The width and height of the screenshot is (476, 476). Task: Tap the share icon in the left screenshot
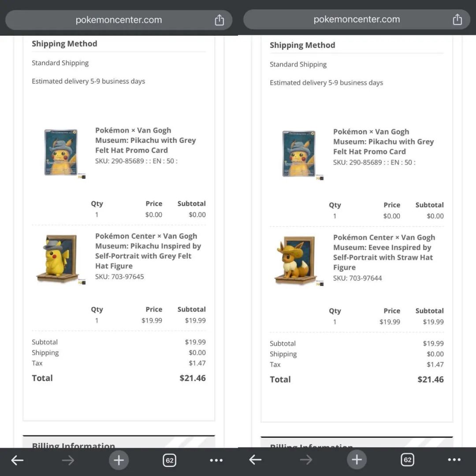pyautogui.click(x=219, y=20)
